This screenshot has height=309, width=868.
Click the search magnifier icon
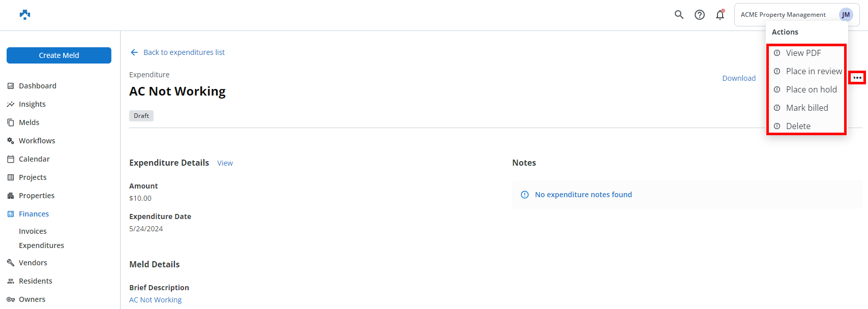click(x=679, y=15)
